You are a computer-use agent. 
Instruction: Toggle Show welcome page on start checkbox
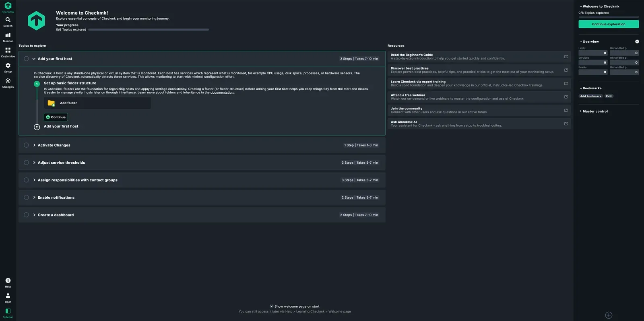[271, 307]
